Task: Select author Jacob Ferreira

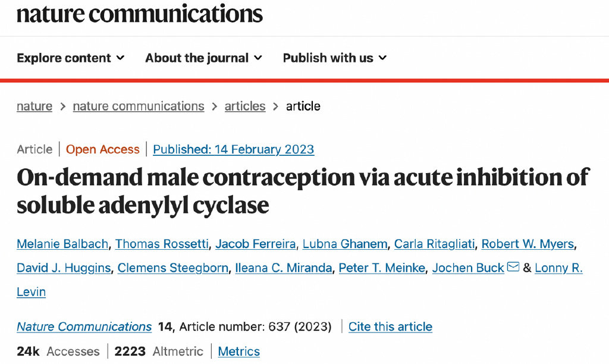Action: point(255,244)
